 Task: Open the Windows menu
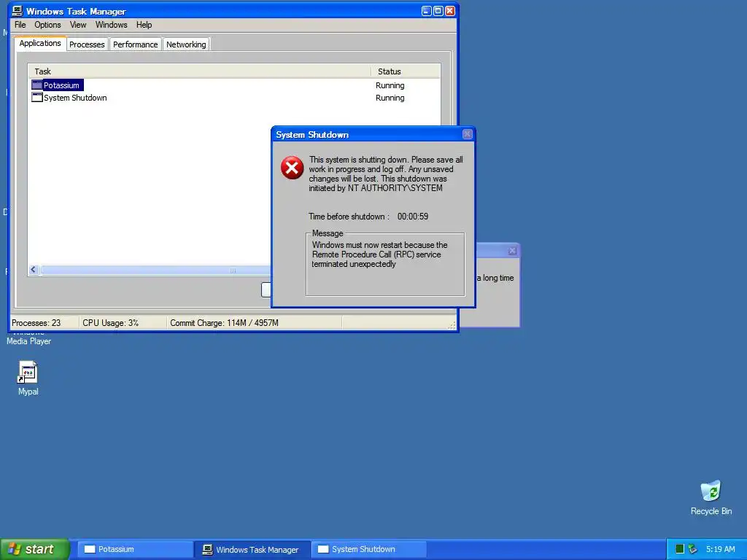pyautogui.click(x=111, y=25)
